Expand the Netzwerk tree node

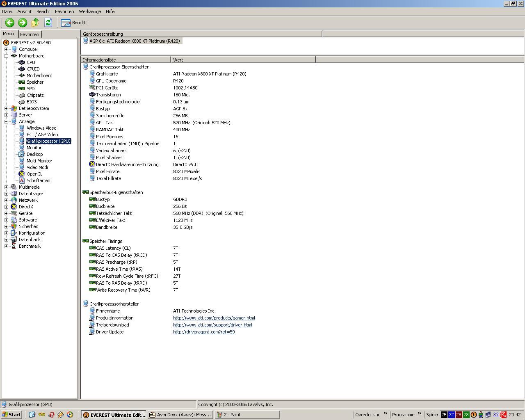[x=6, y=200]
